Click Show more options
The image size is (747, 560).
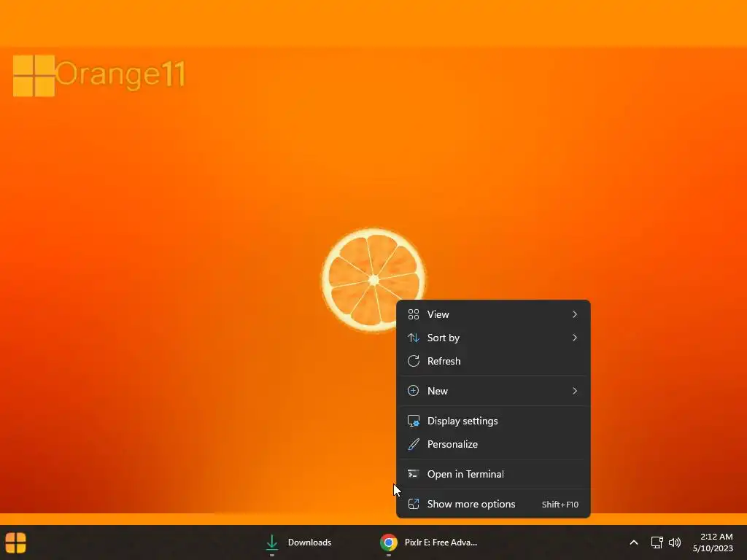click(x=493, y=505)
